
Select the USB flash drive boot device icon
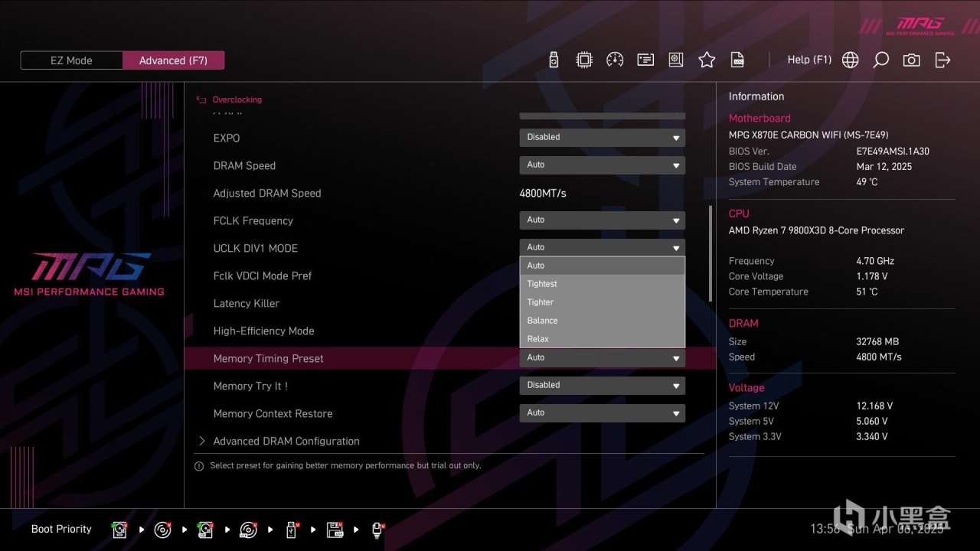(292, 530)
